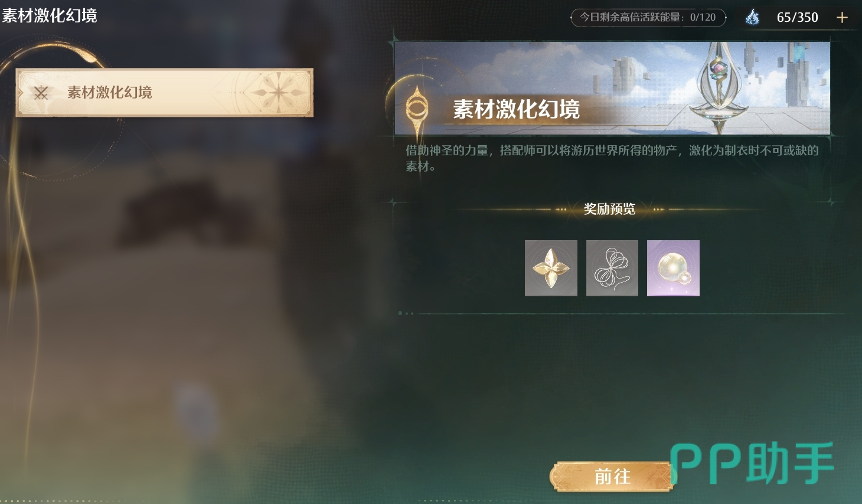This screenshot has width=862, height=504.
Task: Click the 65/350 energy counter
Action: coord(797,18)
